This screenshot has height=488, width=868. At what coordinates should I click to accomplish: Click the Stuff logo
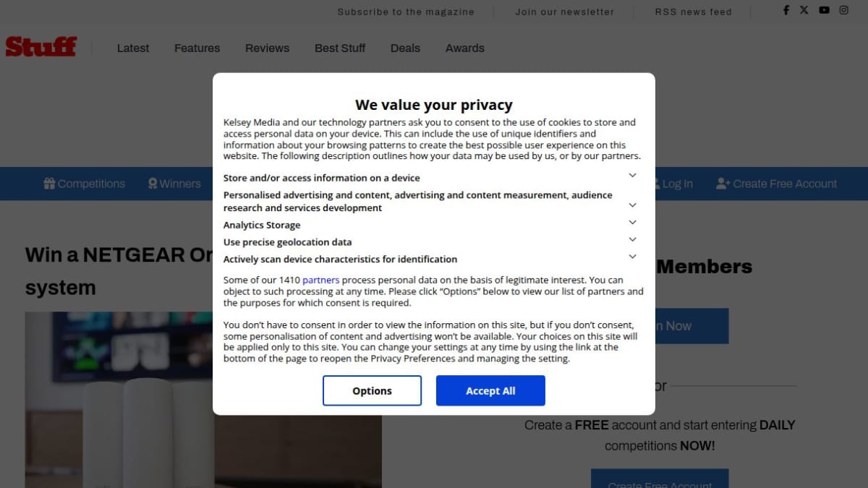[41, 47]
